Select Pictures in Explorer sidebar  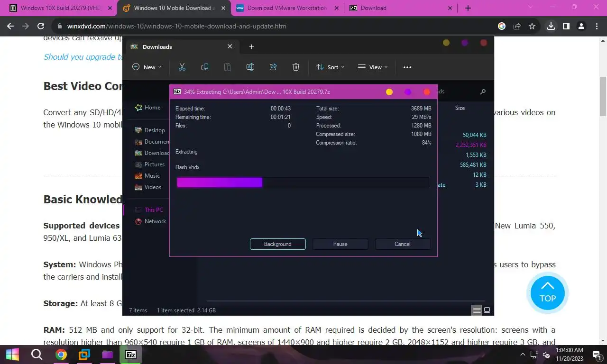coord(150,164)
